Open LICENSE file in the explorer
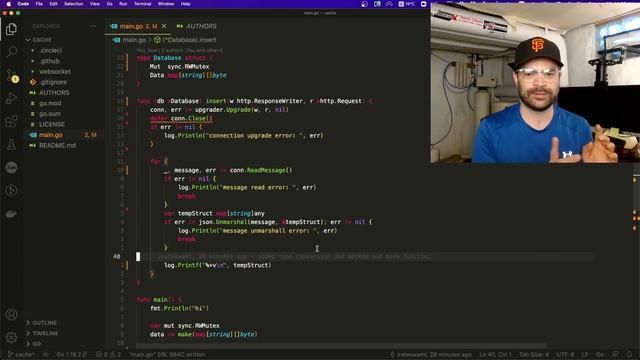Viewport: 640px width, 360px height. [51, 124]
